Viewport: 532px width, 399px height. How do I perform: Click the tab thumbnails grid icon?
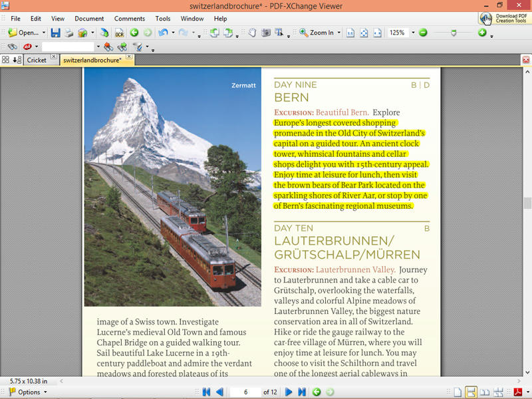(5, 60)
